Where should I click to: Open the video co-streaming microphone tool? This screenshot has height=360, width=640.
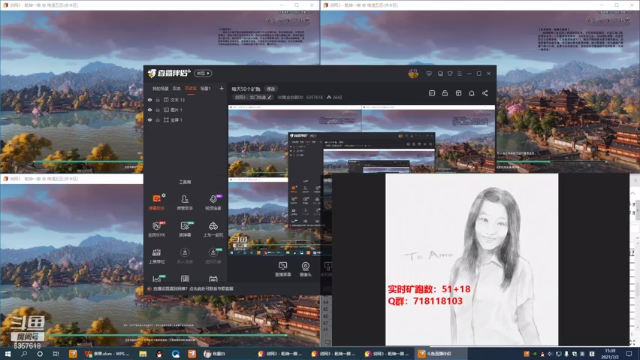[x=213, y=202]
